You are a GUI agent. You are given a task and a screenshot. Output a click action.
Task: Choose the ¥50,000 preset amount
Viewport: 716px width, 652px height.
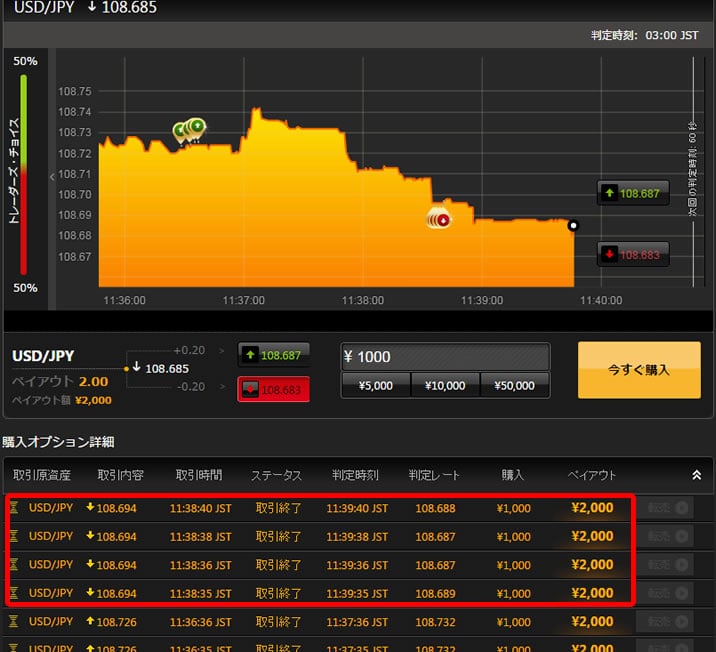point(515,385)
